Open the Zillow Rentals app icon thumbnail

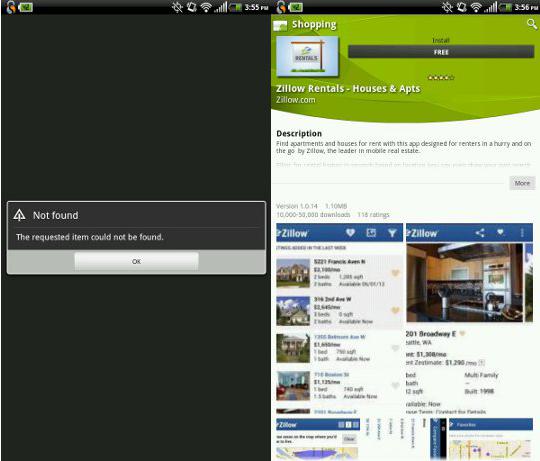pyautogui.click(x=307, y=56)
